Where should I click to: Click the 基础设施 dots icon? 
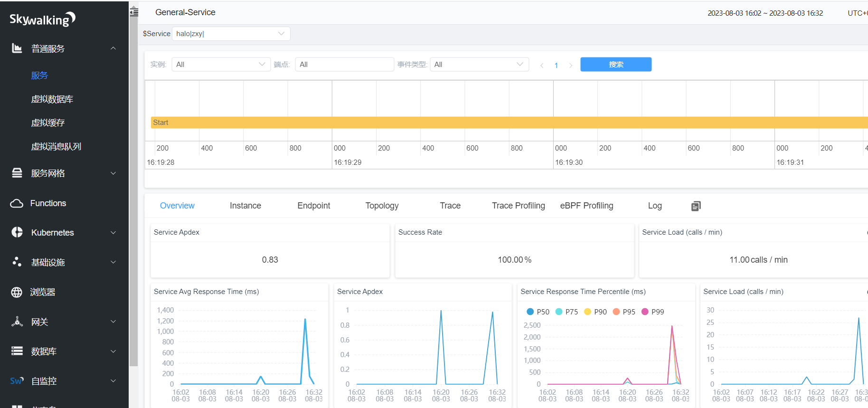pyautogui.click(x=17, y=262)
